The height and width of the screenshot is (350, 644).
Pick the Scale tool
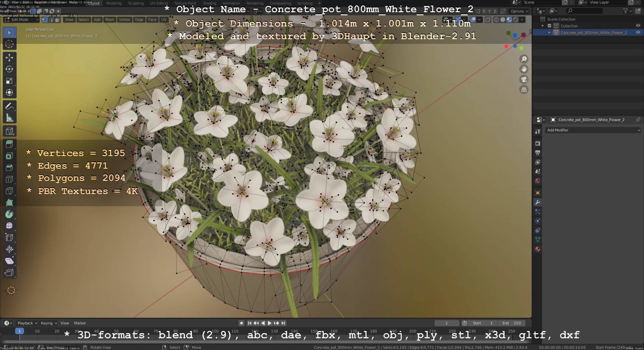tap(10, 81)
